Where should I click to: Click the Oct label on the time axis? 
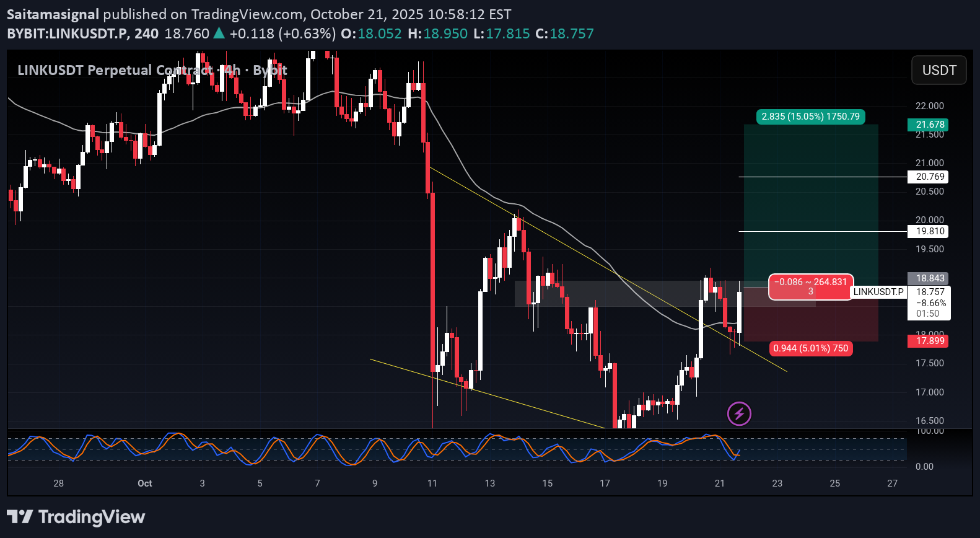pyautogui.click(x=145, y=483)
